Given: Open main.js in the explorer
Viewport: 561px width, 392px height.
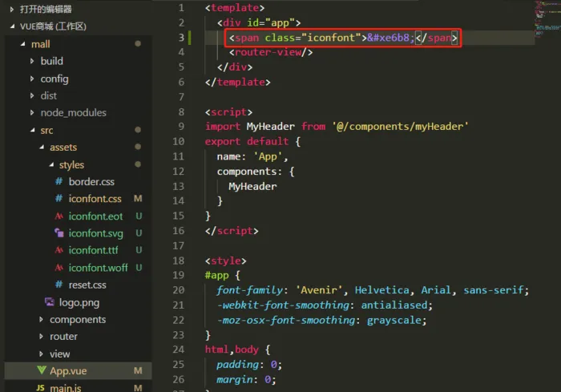Looking at the screenshot, I should pos(66,388).
